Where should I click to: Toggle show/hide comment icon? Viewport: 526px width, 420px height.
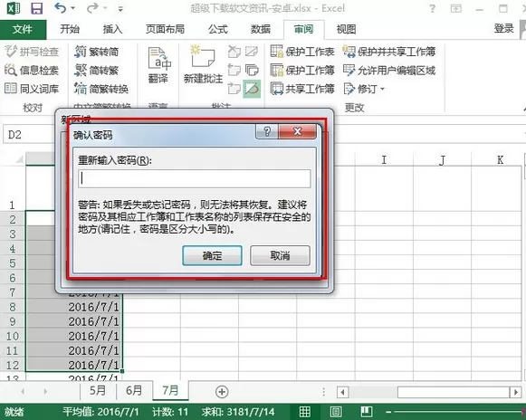pos(252,52)
